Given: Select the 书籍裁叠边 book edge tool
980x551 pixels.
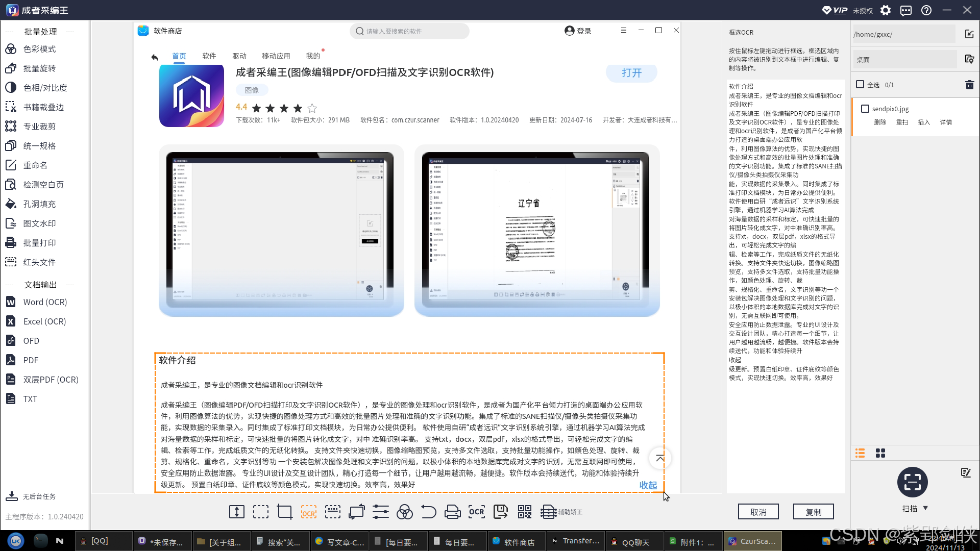Looking at the screenshot, I should [35, 107].
